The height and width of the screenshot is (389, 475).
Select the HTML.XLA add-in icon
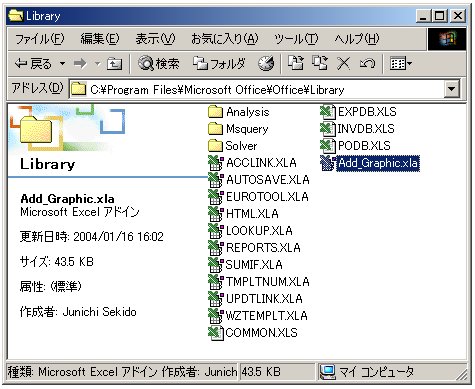(x=215, y=214)
